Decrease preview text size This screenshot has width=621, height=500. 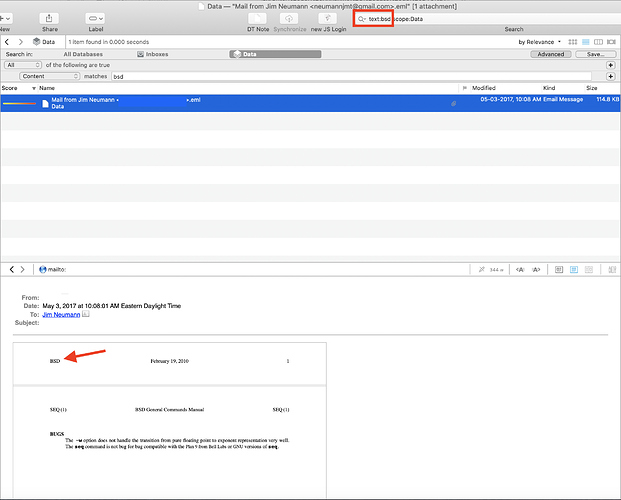pos(520,269)
